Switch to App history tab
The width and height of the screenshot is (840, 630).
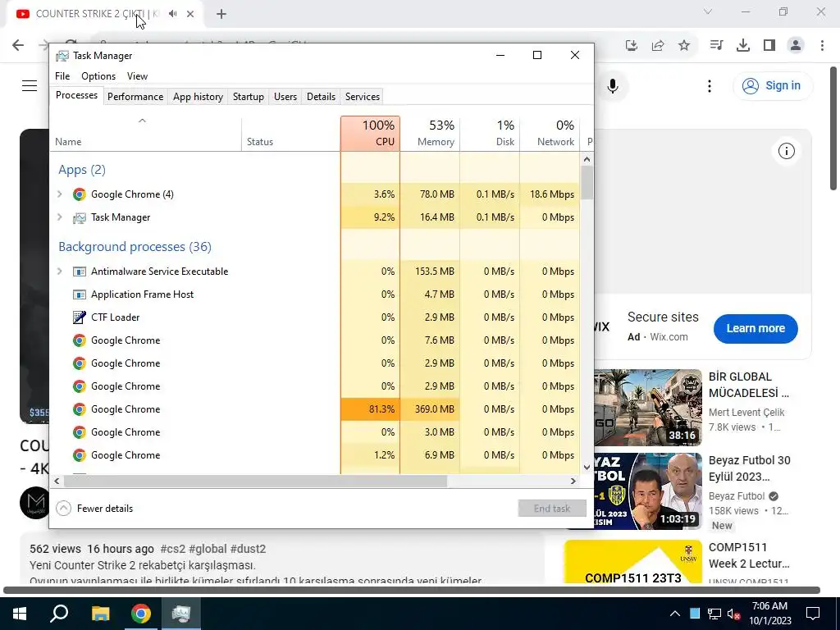tap(198, 97)
